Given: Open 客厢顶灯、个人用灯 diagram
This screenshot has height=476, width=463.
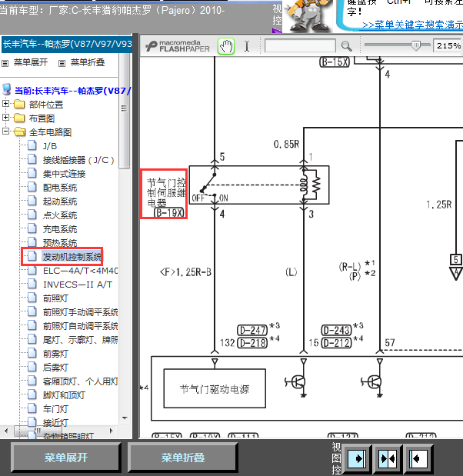Looking at the screenshot, I should (x=80, y=381).
